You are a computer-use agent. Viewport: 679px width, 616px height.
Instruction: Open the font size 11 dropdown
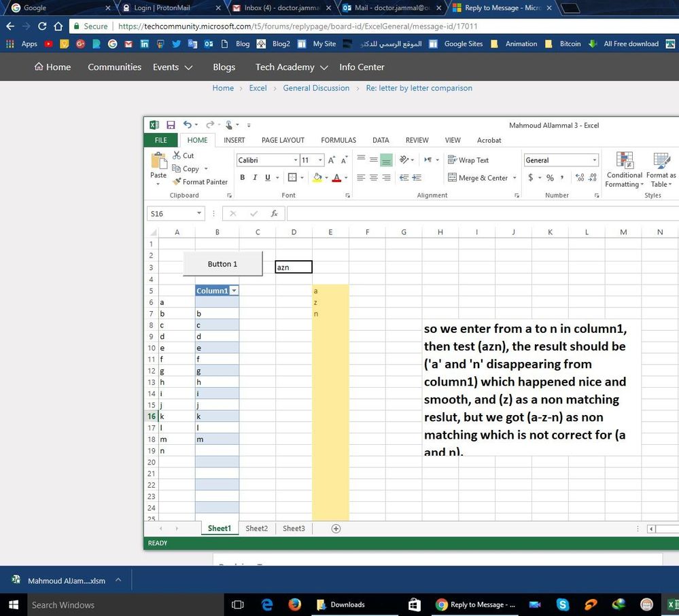pyautogui.click(x=320, y=160)
